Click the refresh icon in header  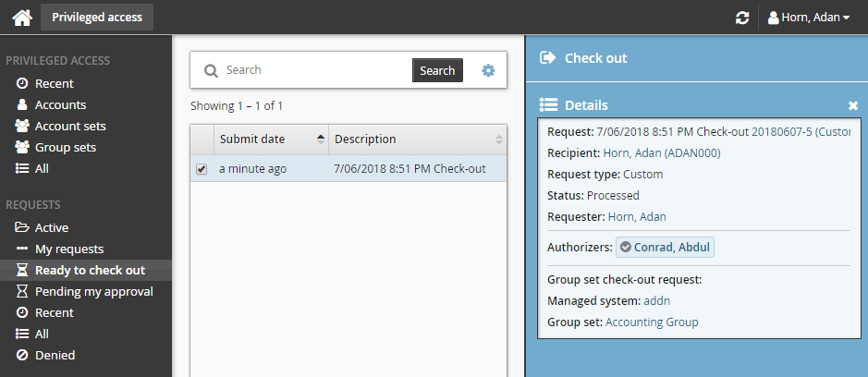(742, 18)
